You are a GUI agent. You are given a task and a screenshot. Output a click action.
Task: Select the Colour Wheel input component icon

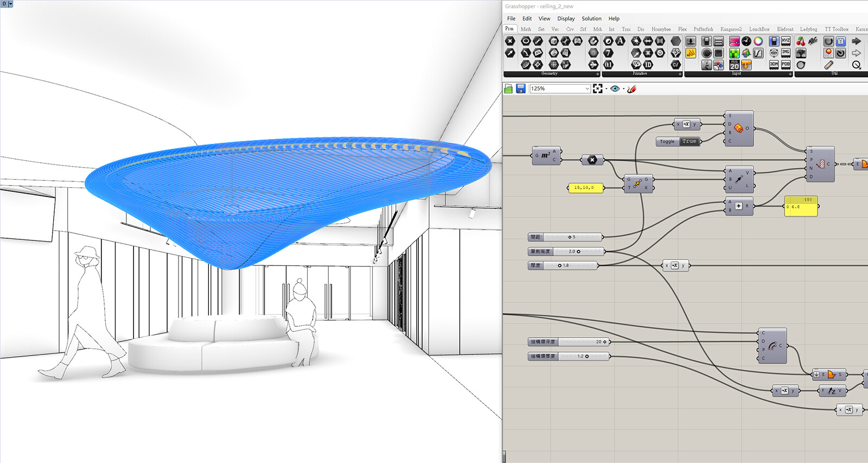[758, 41]
